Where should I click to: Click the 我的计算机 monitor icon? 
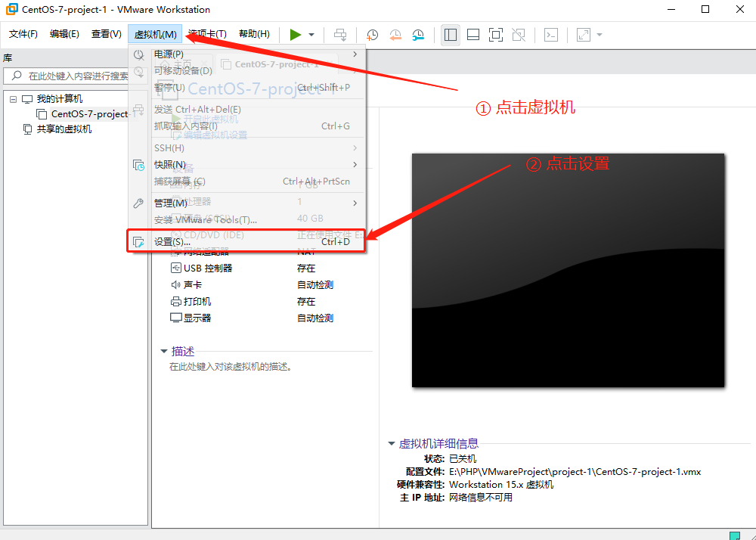(x=27, y=99)
